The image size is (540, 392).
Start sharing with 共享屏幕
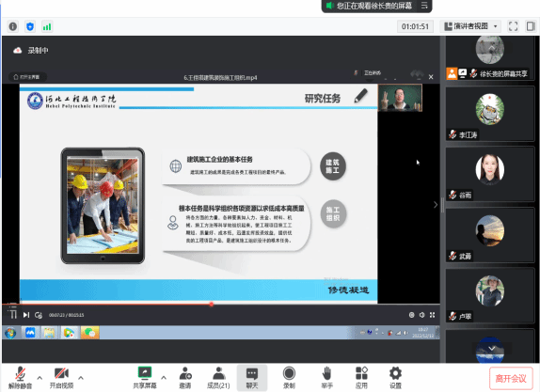pyautogui.click(x=145, y=378)
